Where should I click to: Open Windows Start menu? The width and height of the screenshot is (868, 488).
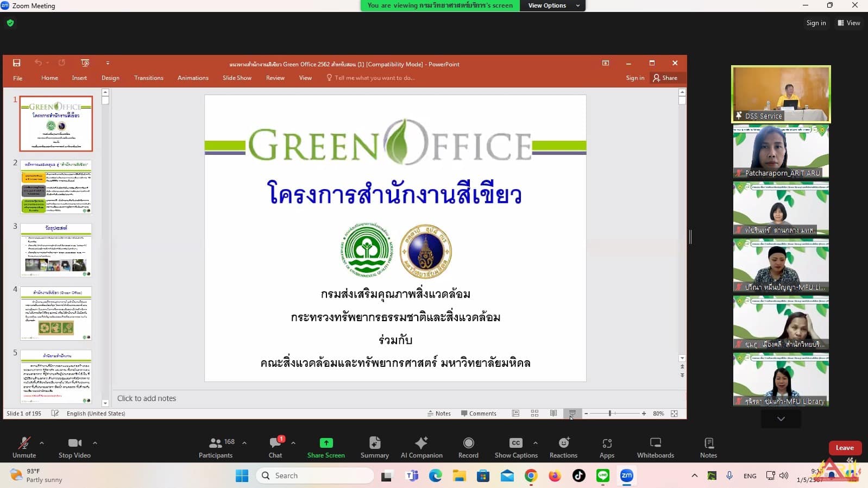[x=242, y=476]
